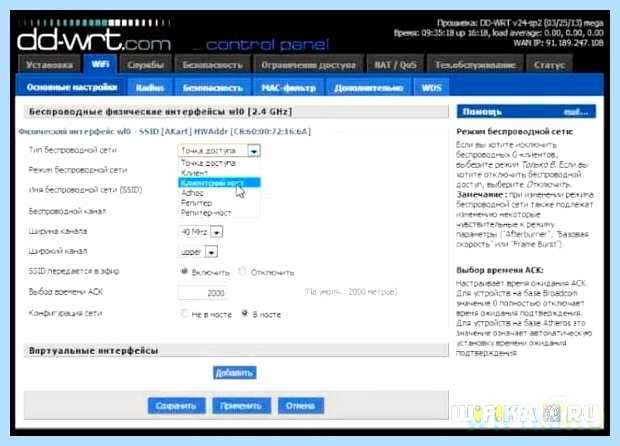Click the Применить button
The image size is (620, 446).
(x=241, y=406)
